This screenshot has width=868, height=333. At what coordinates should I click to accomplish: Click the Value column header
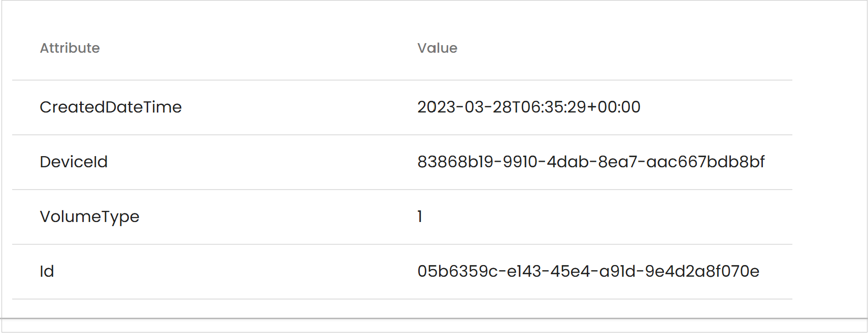[437, 48]
